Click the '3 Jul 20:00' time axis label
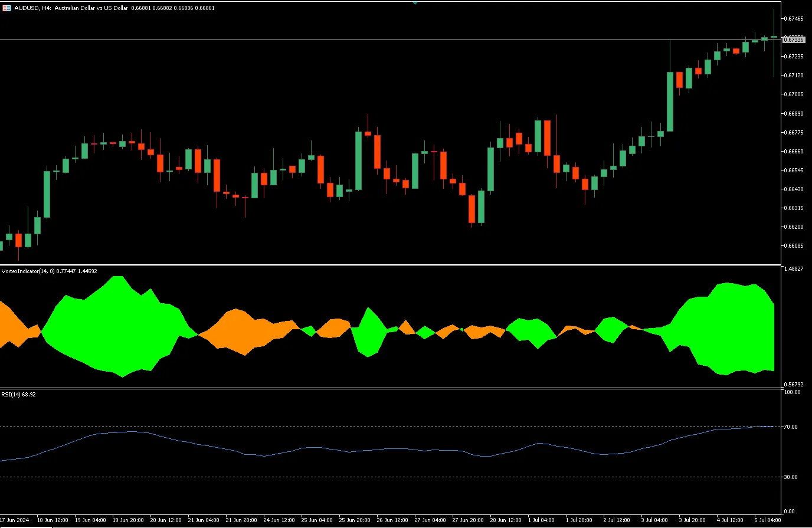Image resolution: width=812 pixels, height=528 pixels. click(693, 520)
